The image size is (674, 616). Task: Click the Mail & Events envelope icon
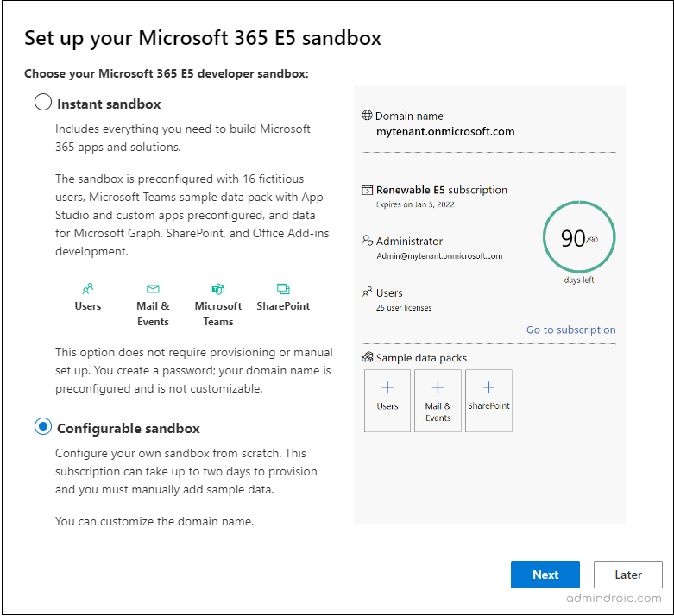(153, 289)
